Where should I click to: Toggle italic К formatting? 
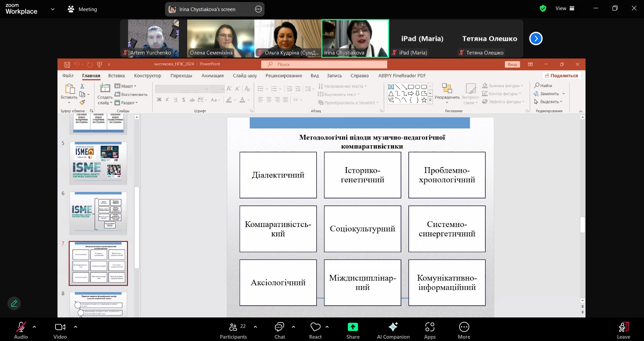point(167,100)
